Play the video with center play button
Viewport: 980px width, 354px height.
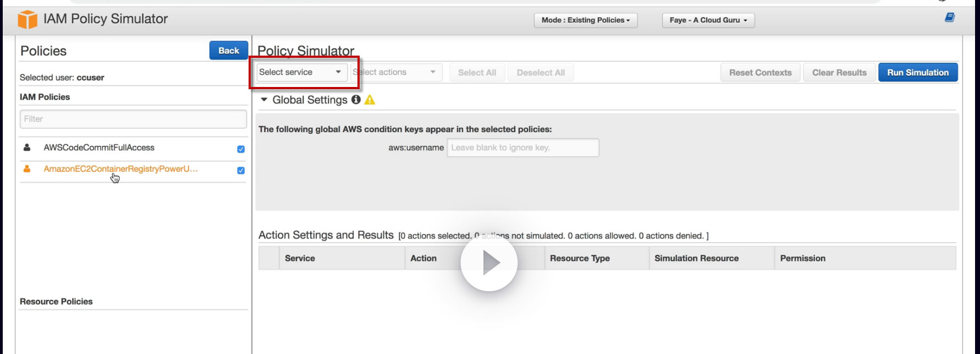(x=489, y=263)
